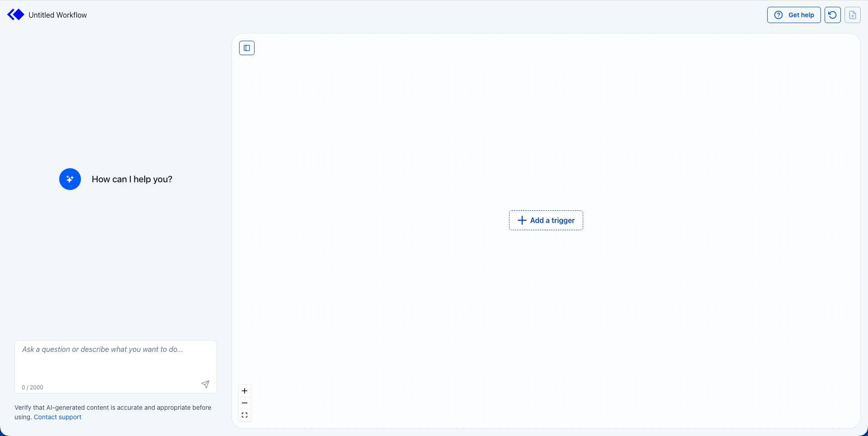868x436 pixels.
Task: Zoom out on the workflow canvas
Action: coord(245,403)
